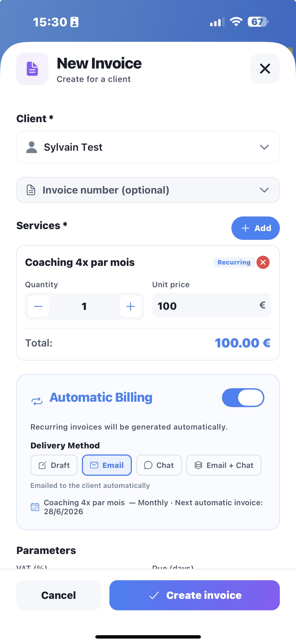The image size is (296, 644).
Task: Open the Sylvain Test client dropdown
Action: tap(148, 147)
